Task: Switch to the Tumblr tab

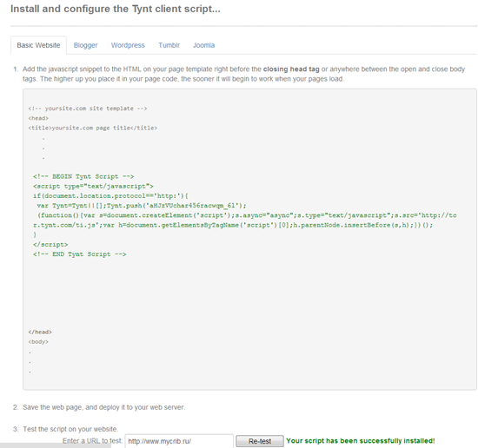Action: (x=169, y=45)
